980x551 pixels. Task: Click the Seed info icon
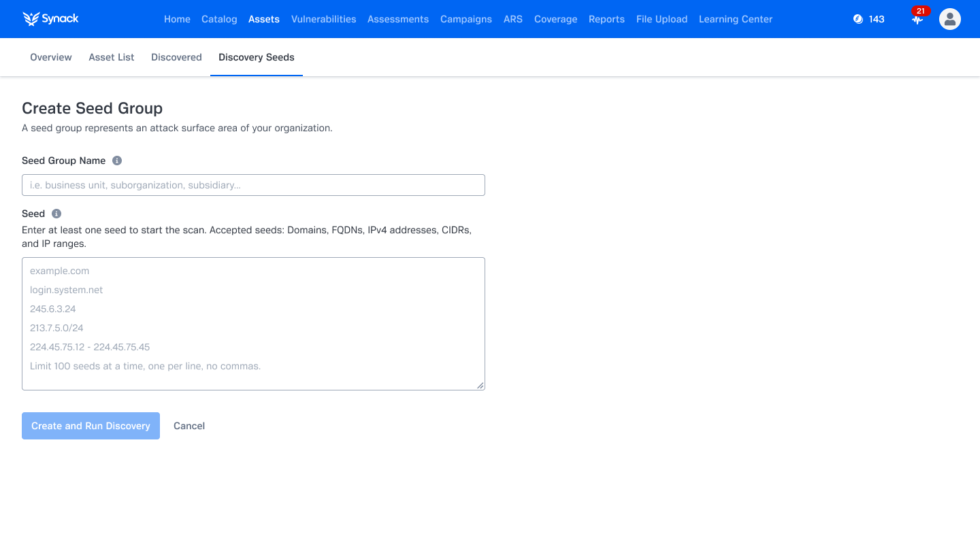click(56, 214)
